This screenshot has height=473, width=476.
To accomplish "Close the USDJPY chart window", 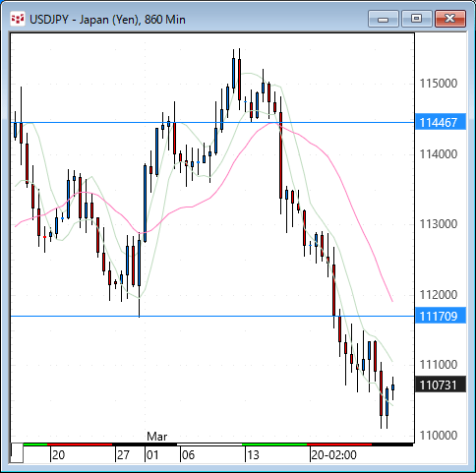I will tap(450, 19).
